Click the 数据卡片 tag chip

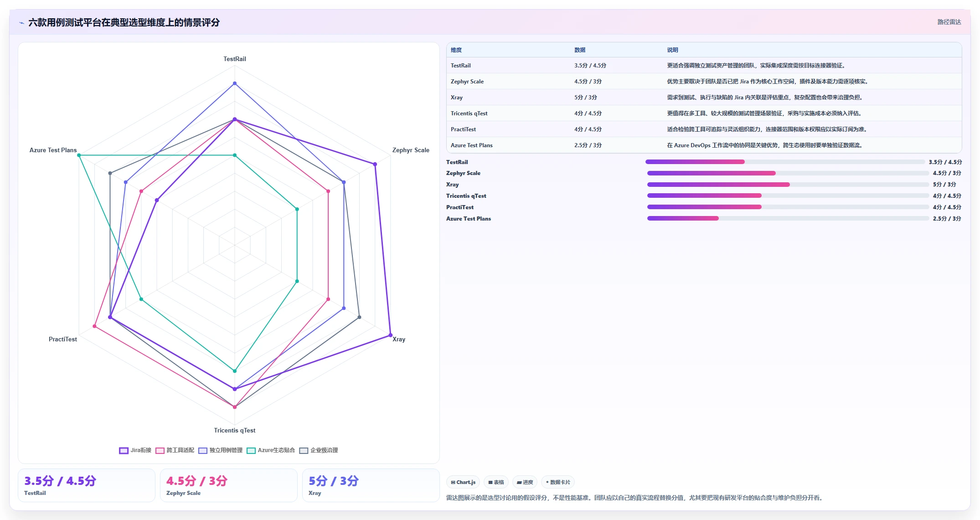click(x=557, y=482)
